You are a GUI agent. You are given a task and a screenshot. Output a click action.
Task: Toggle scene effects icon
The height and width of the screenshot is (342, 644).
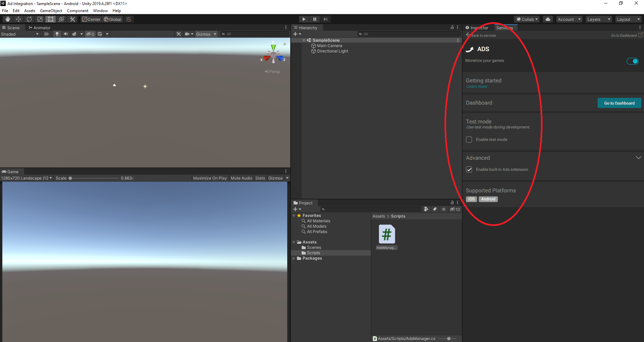(74, 34)
